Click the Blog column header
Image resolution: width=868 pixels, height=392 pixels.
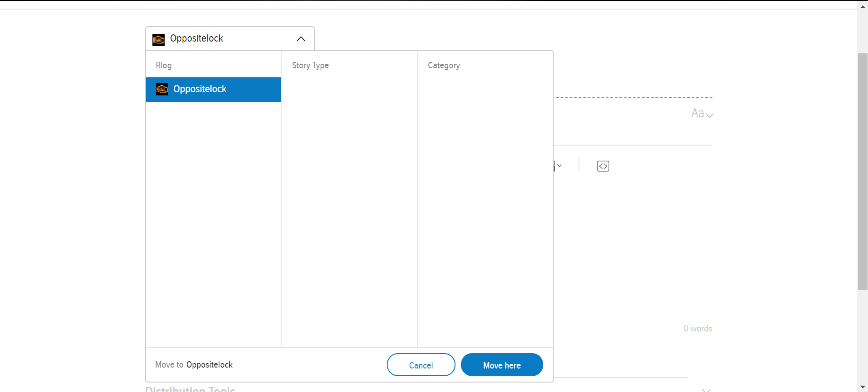click(x=164, y=66)
